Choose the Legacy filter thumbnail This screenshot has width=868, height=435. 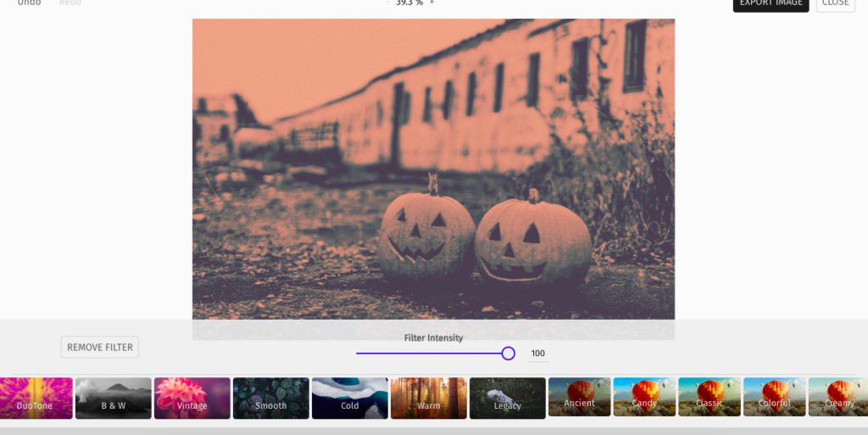pyautogui.click(x=508, y=398)
